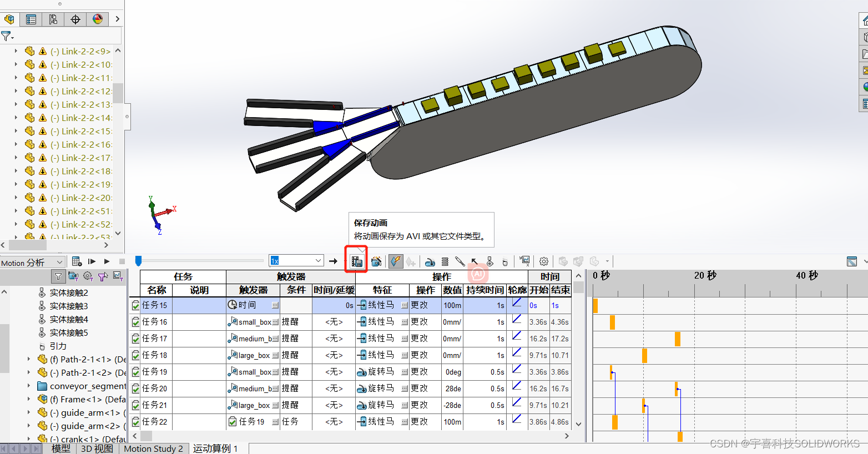
Task: Click the profile icon for 任务17
Action: (517, 336)
